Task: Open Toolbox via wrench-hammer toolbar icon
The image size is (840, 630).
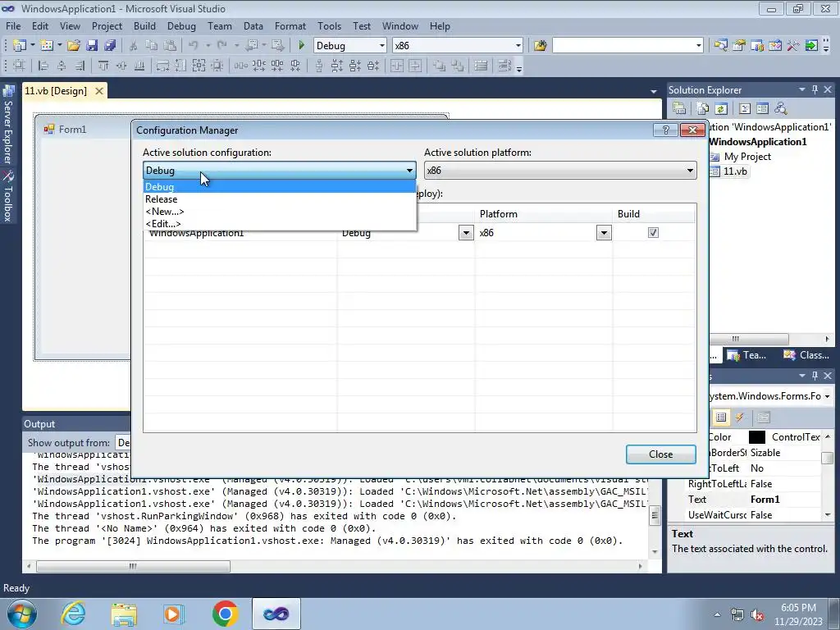Action: [x=793, y=46]
